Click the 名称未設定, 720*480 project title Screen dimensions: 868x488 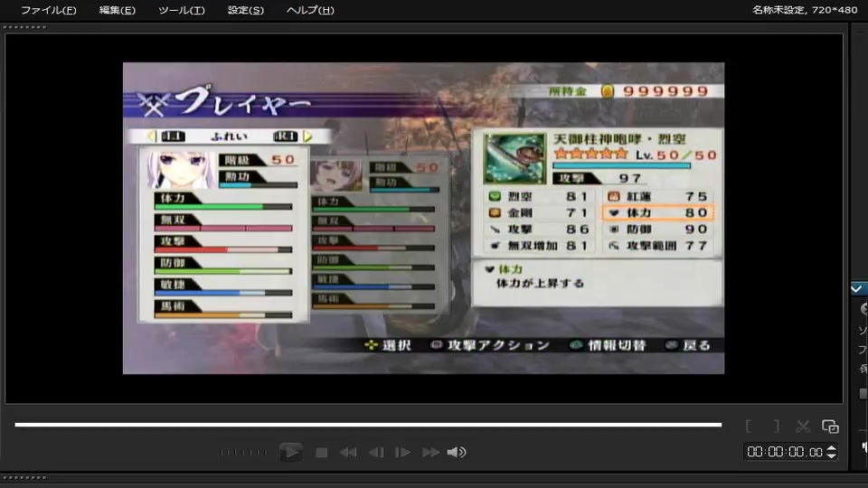(805, 9)
